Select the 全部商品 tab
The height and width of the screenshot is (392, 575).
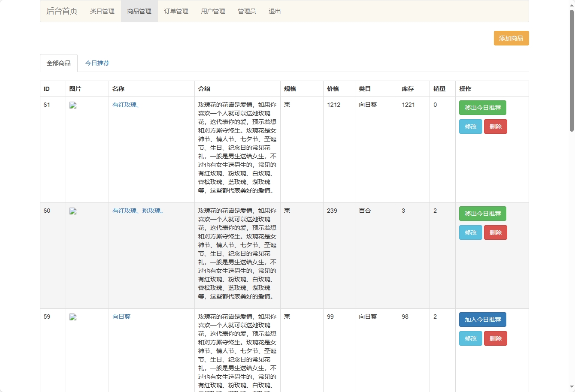pos(59,63)
